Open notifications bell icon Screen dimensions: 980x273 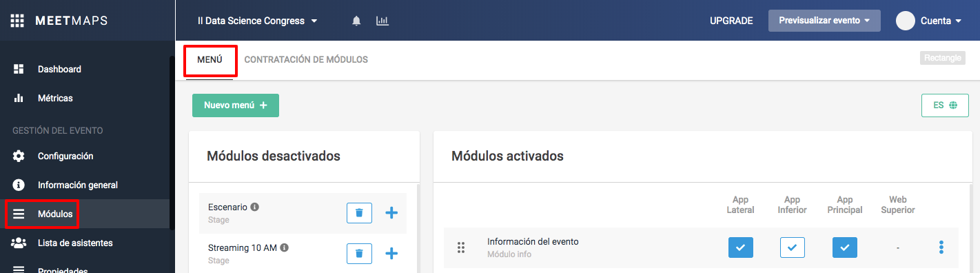[x=356, y=21]
